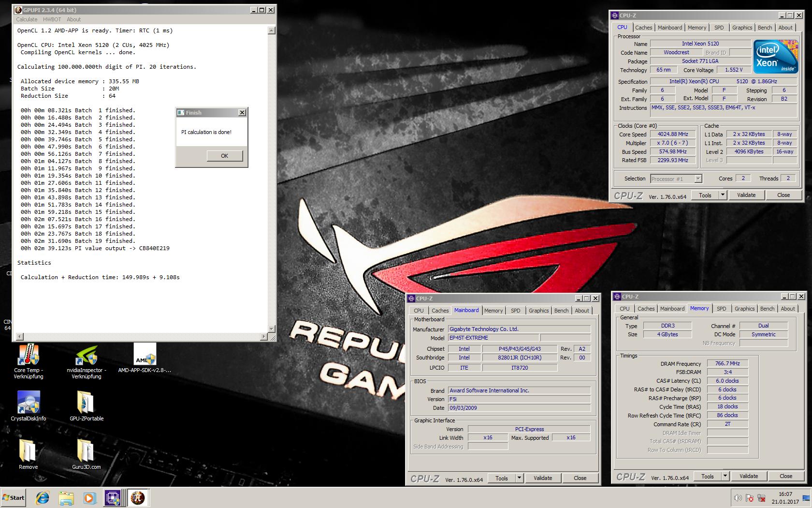This screenshot has width=812, height=508.
Task: Click the GPUPI vertical scrollbar up arrow
Action: tap(271, 30)
